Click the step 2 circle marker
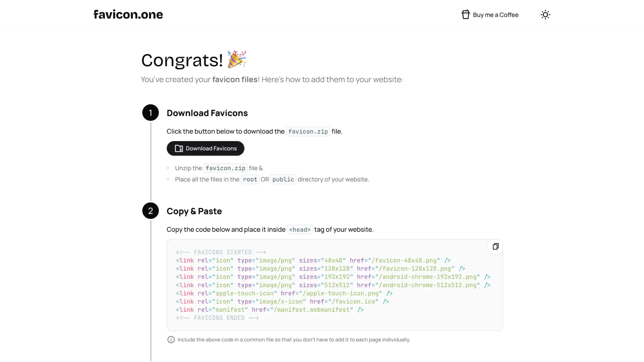This screenshot has height=362, width=644. pyautogui.click(x=151, y=211)
